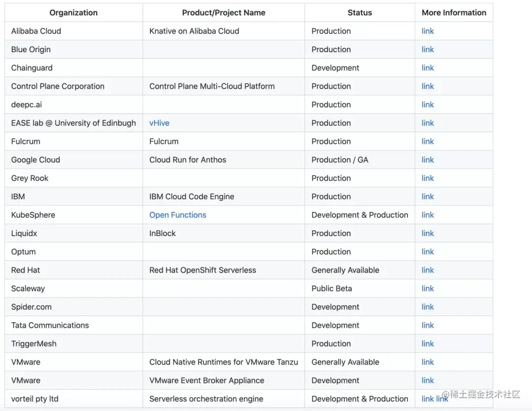This screenshot has height=411, width=532.
Task: Select the InBlock product cell
Action: click(224, 233)
